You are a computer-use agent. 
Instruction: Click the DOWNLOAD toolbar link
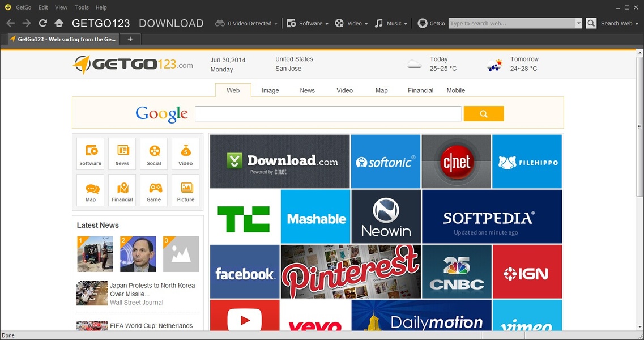[x=171, y=23]
